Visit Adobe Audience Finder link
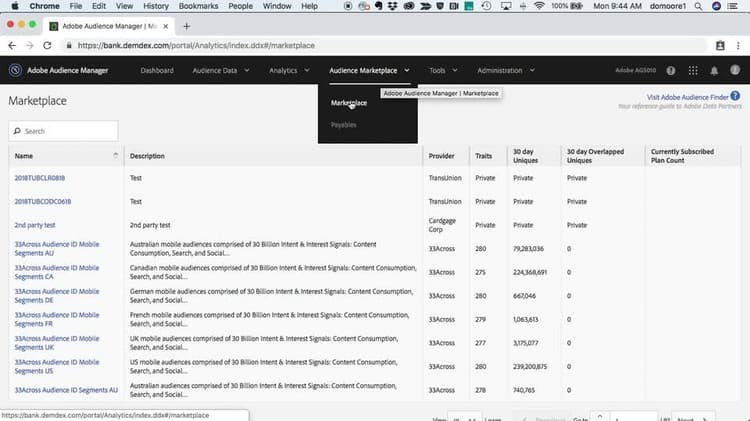Screen dimensions: 750x421 687,97
